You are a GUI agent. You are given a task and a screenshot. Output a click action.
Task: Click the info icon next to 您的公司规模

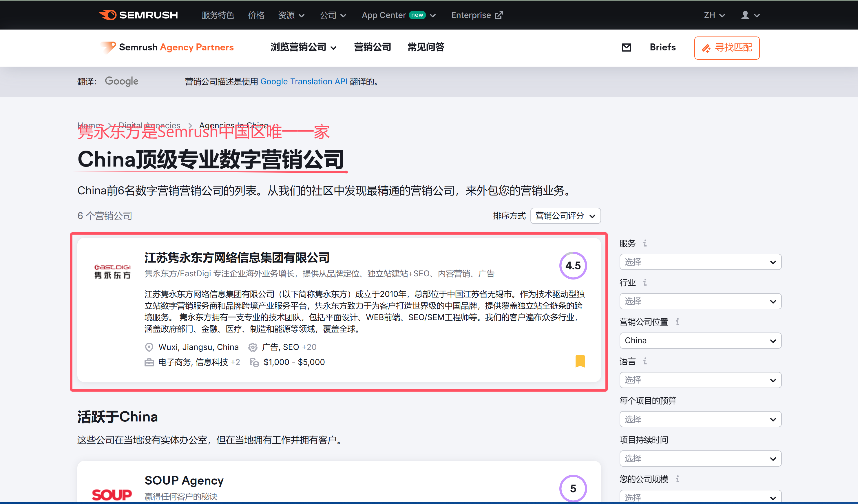coord(678,479)
